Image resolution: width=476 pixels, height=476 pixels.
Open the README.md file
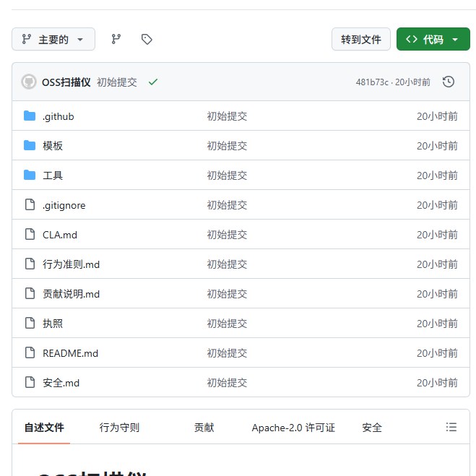pos(70,353)
